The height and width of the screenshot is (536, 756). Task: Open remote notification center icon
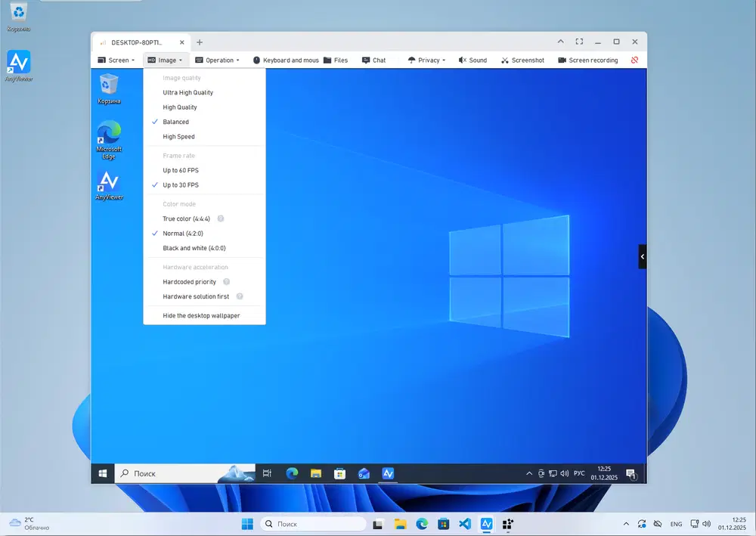(631, 474)
